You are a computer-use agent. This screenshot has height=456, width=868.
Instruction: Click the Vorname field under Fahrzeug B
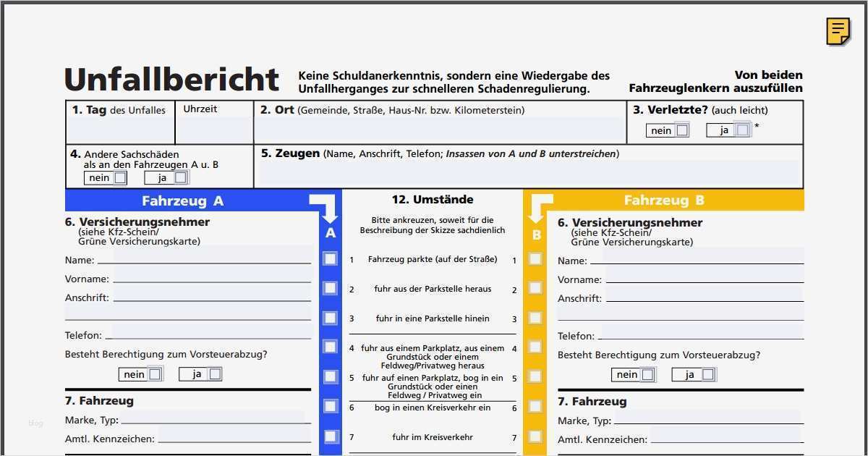click(x=705, y=275)
